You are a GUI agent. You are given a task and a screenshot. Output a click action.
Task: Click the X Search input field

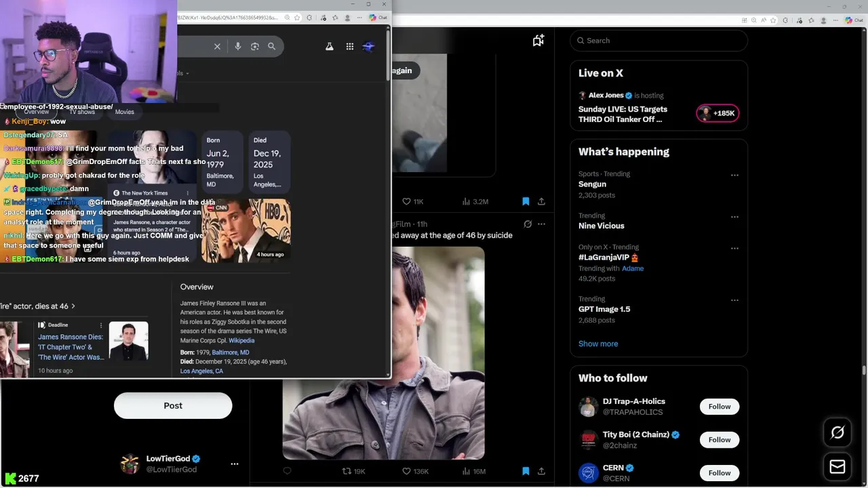click(x=659, y=41)
